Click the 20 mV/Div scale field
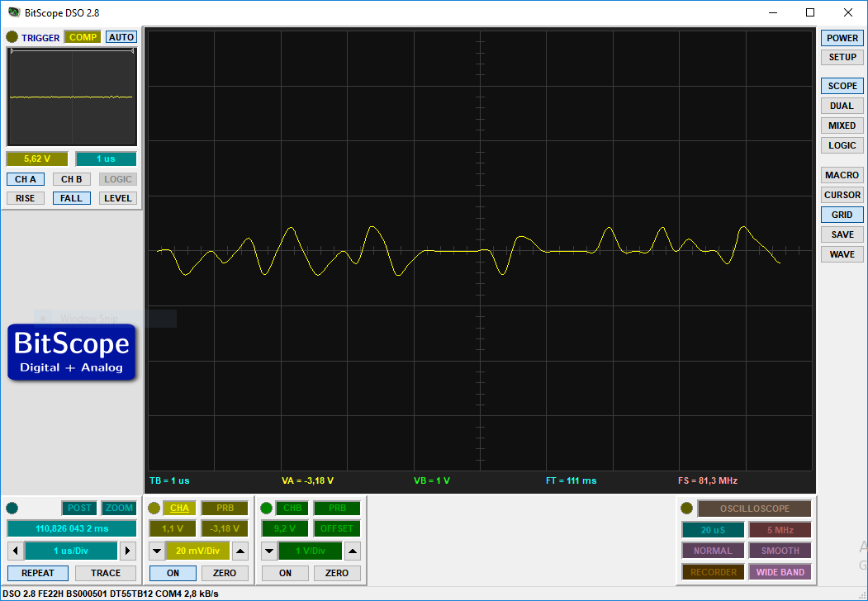868x601 pixels. pyautogui.click(x=197, y=551)
